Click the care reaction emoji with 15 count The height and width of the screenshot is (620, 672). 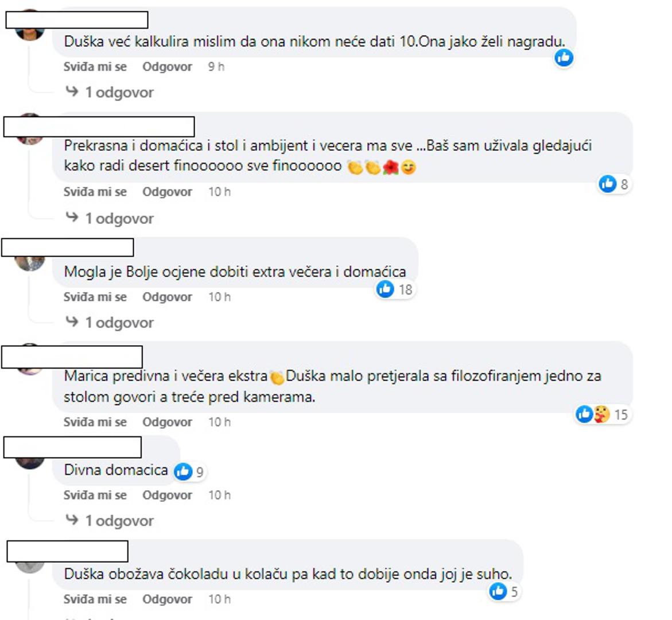coord(601,414)
